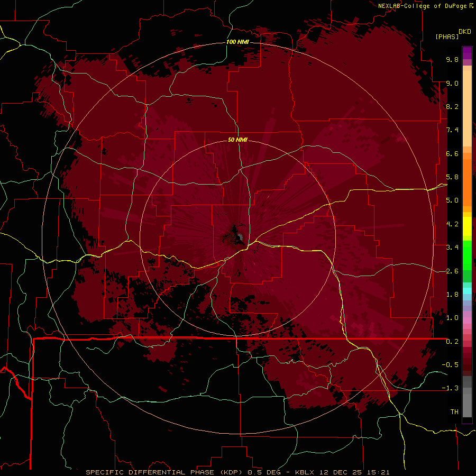The image size is (476, 476).
Task: Select the 6.6 scale label
Action: 452,153
